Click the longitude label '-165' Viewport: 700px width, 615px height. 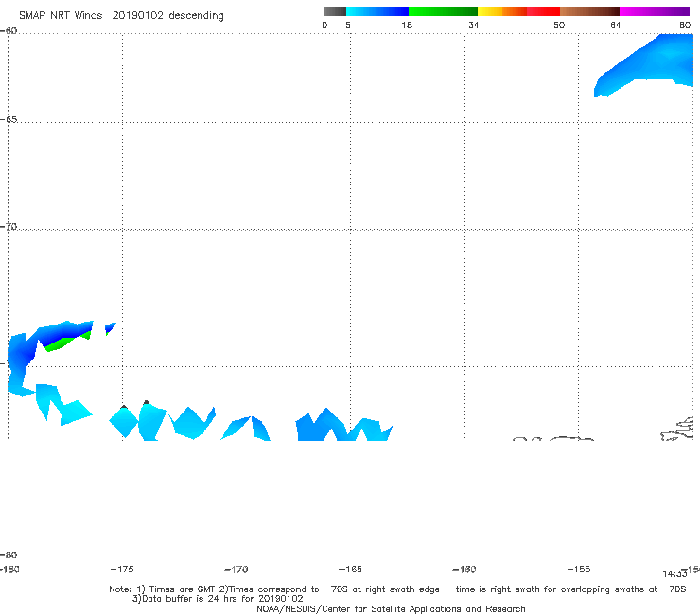click(x=350, y=569)
